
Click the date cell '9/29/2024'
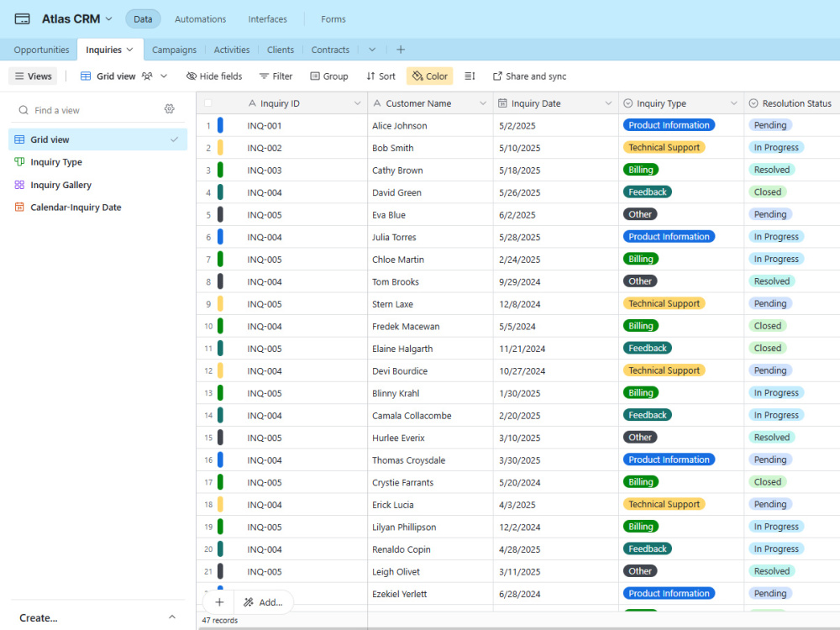(555, 281)
